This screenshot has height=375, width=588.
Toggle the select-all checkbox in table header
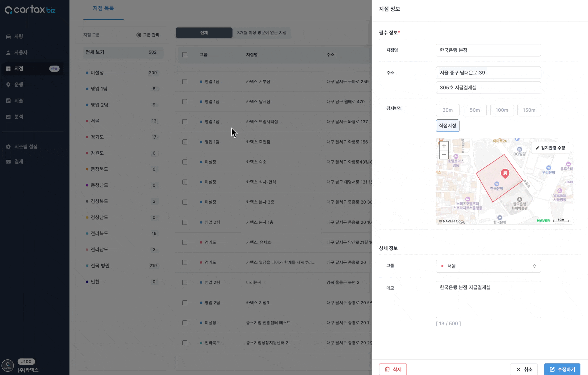tap(185, 55)
